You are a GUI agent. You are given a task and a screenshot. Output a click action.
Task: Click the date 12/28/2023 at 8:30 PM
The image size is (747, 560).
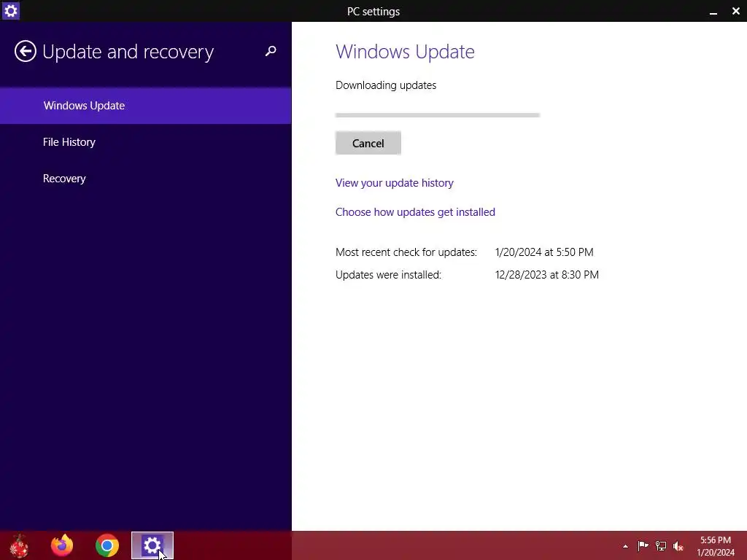(547, 275)
